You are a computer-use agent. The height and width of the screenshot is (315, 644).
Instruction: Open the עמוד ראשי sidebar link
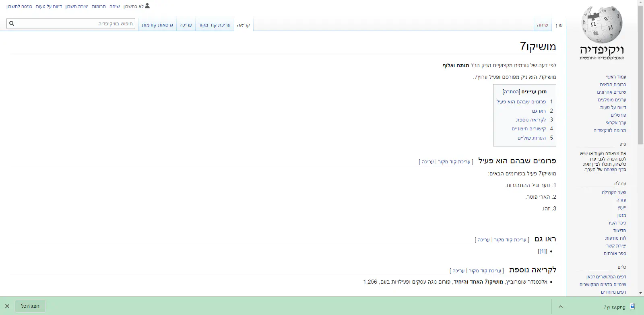616,77
